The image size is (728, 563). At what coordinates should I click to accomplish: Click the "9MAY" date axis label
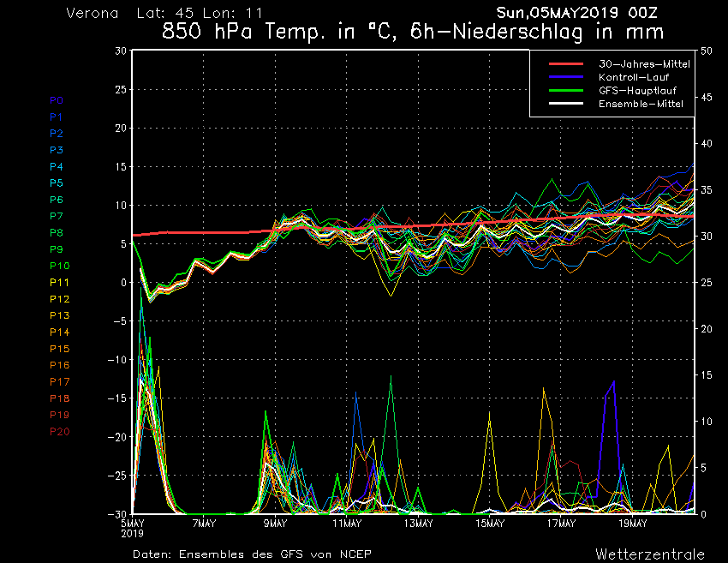pos(276,524)
